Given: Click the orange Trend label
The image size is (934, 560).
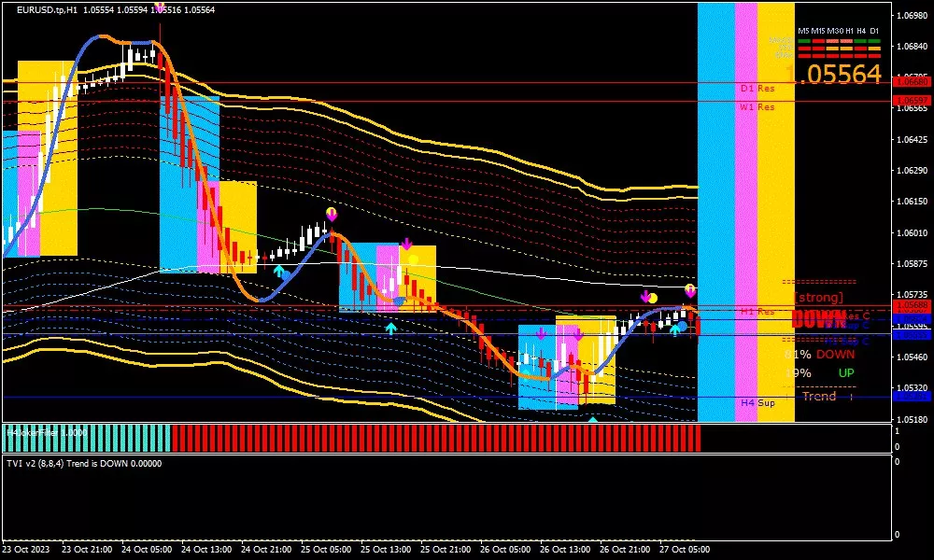Looking at the screenshot, I should pos(819,397).
